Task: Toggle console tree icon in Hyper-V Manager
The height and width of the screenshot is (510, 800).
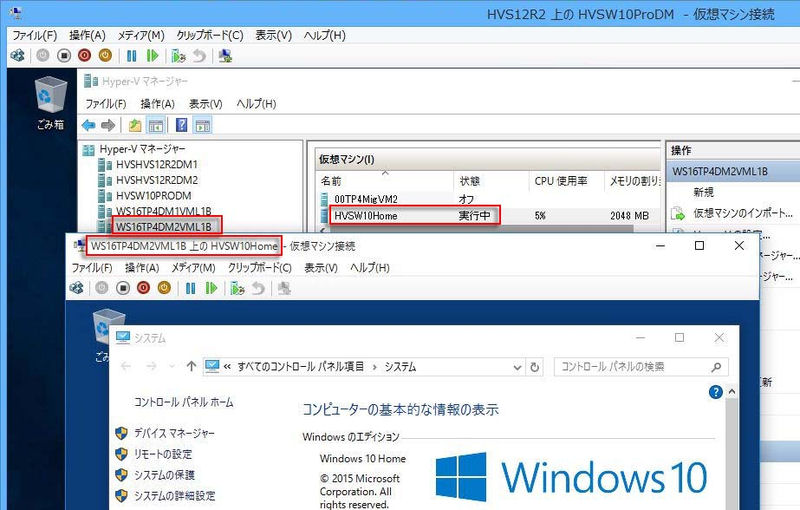Action: [156, 125]
